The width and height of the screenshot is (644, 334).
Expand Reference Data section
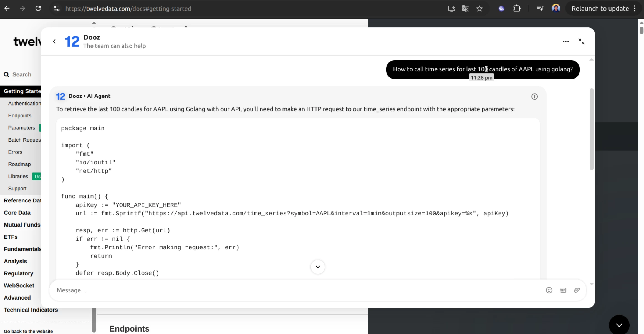click(22, 200)
